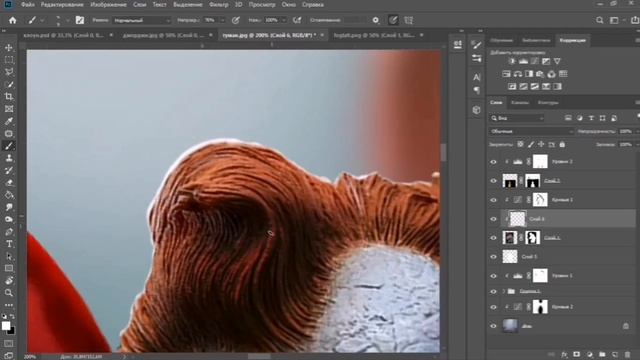Hide the Слой 5 layer
Viewport: 640px width, 360px height.
click(x=493, y=257)
